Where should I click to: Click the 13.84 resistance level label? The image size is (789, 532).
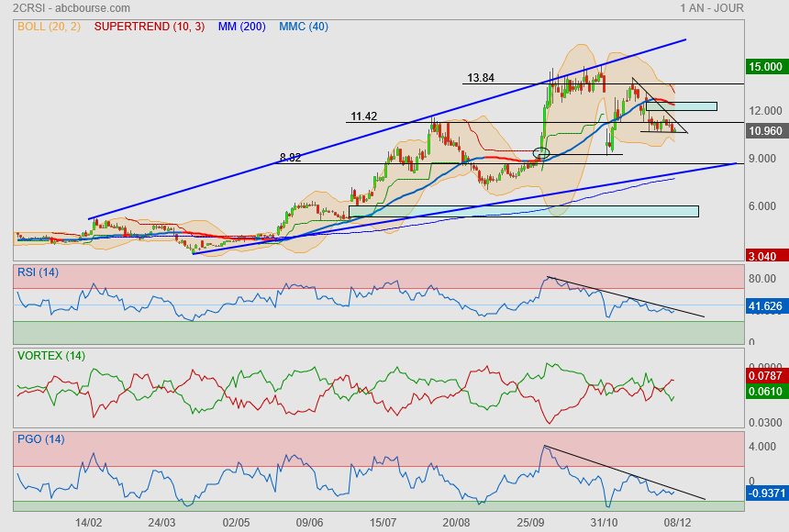click(481, 78)
